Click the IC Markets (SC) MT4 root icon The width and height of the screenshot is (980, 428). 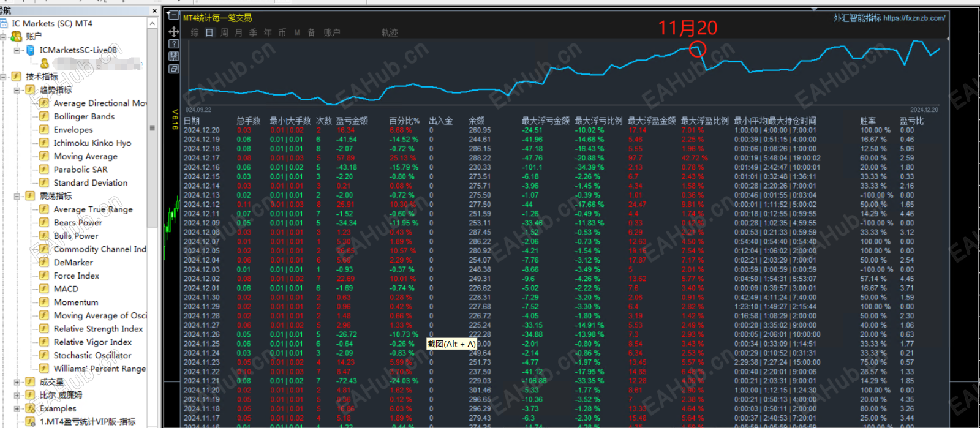point(4,23)
